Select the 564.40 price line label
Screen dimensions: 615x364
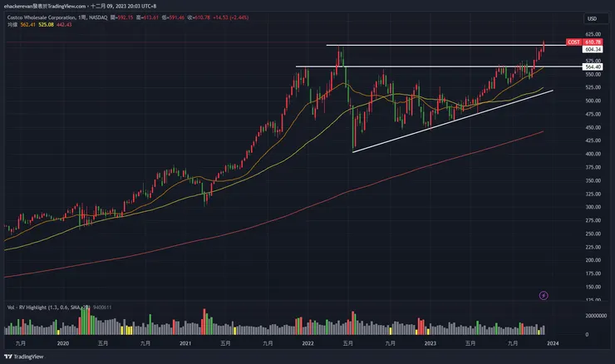click(x=593, y=66)
